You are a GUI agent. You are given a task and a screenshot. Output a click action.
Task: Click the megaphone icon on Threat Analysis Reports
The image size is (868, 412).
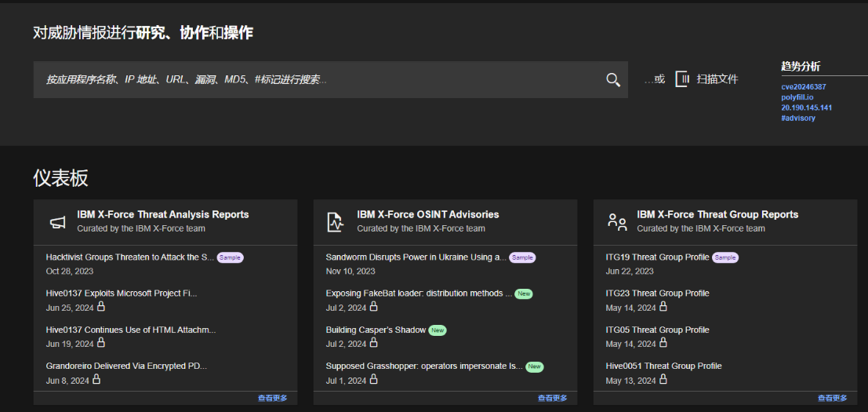click(x=57, y=222)
